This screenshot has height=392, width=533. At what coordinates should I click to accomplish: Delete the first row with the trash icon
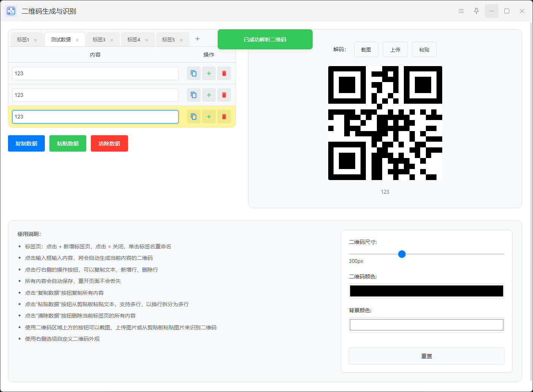[224, 73]
